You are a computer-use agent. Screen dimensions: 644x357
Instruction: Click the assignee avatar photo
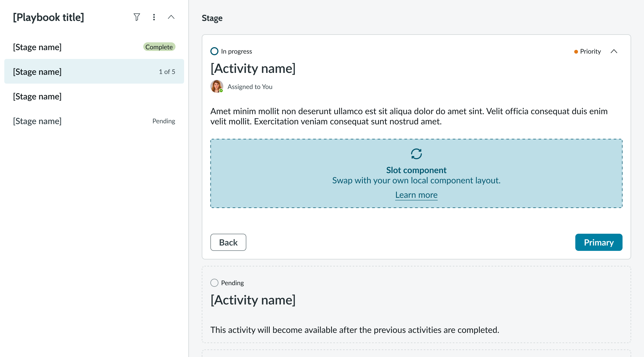[x=217, y=86]
